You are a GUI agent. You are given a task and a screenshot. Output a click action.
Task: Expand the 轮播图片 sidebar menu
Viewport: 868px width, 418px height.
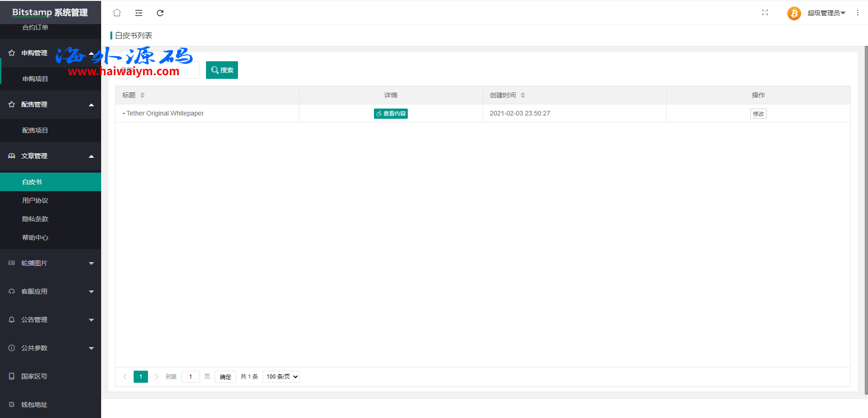(x=51, y=263)
